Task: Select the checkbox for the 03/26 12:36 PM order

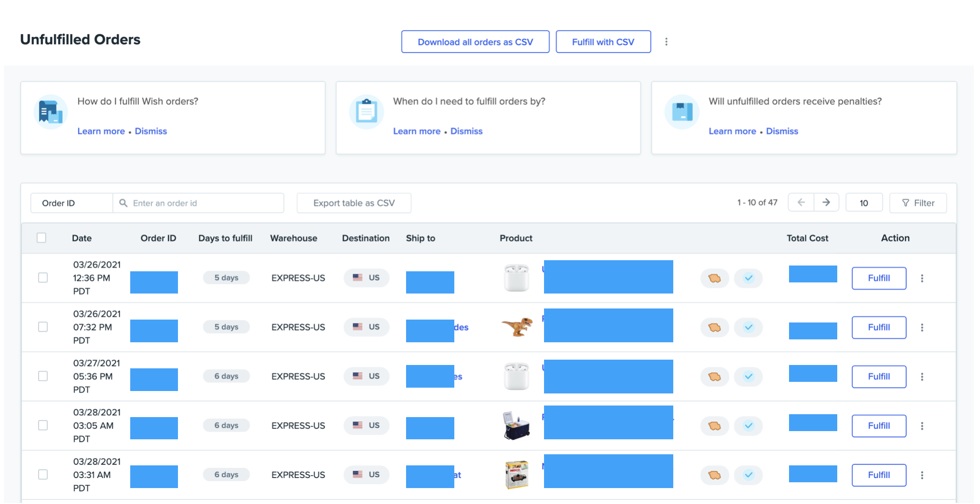Action: (43, 278)
